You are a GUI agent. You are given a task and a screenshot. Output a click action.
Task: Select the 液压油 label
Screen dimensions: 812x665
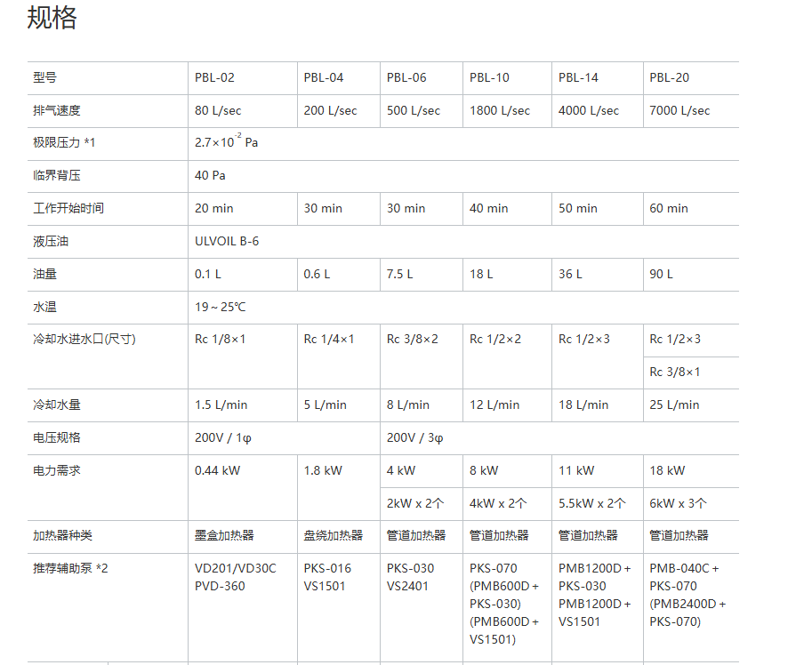pos(51,241)
